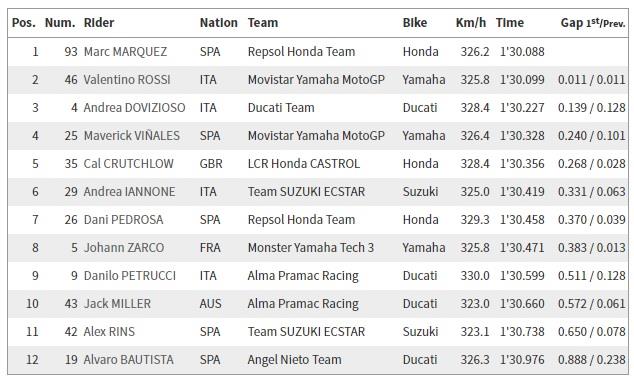
Task: Click Johann ZARCO rider name
Action: point(124,247)
